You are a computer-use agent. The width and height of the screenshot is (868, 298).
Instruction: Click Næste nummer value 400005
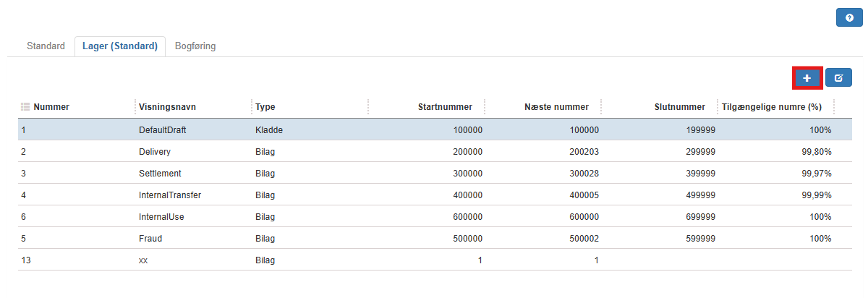tap(584, 195)
